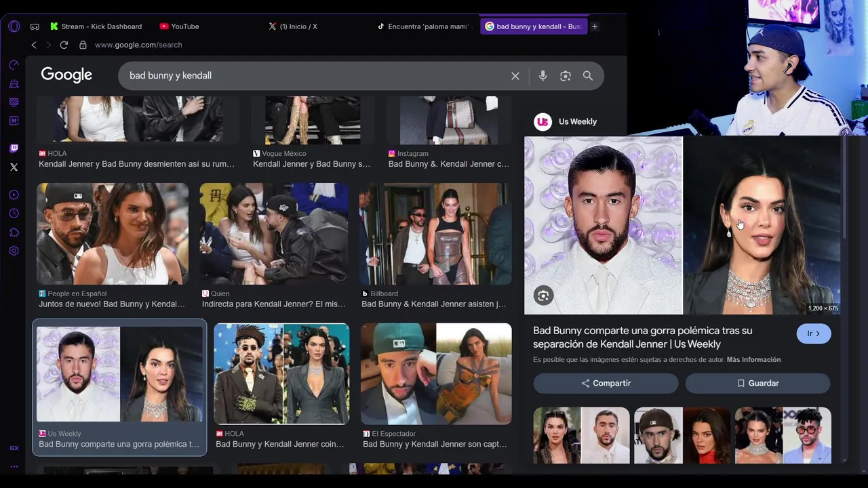Click Us Weekly source name in preview
868x488 pixels.
coord(578,121)
